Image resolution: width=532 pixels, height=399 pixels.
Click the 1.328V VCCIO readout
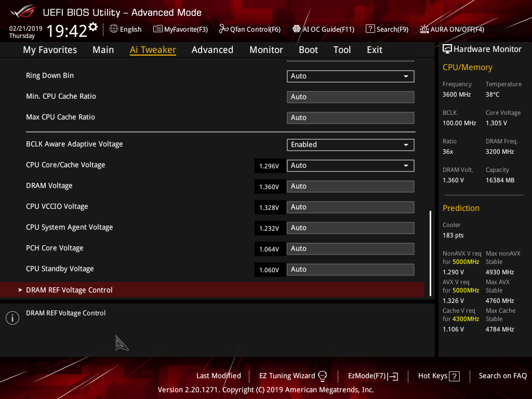point(270,207)
